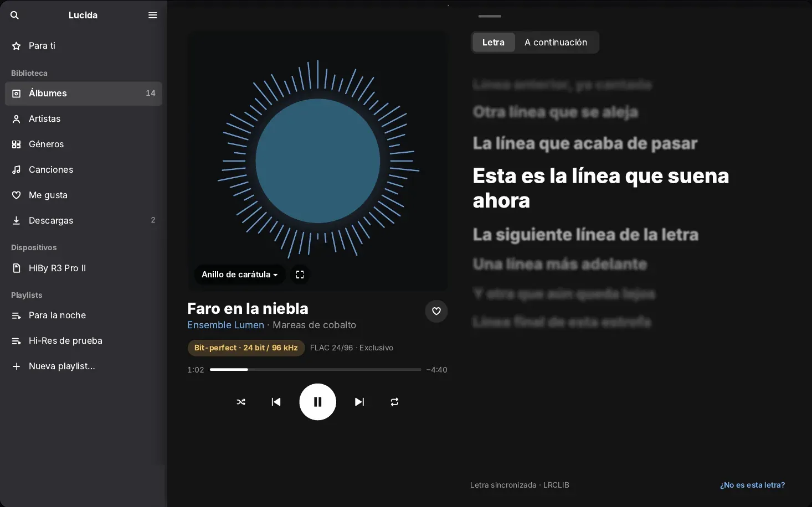Screen dimensions: 812x507
Task: Expand the Anillo de carátula visualizer dropdown
Action: click(240, 275)
